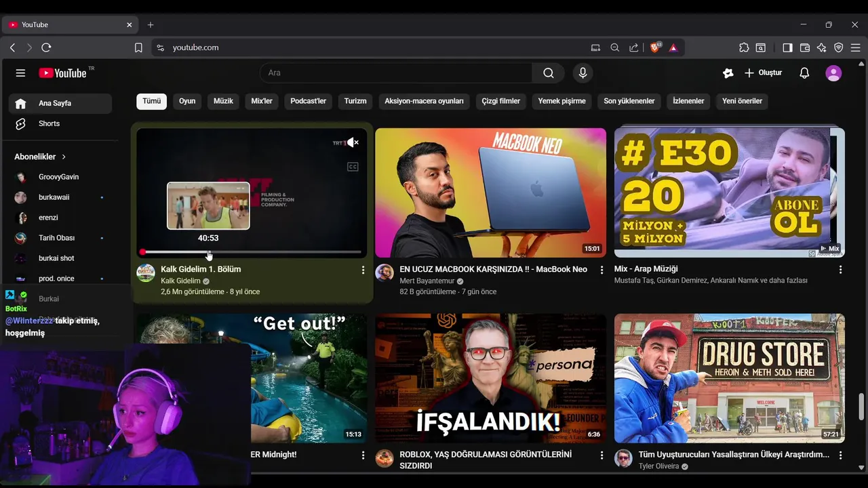Image resolution: width=868 pixels, height=488 pixels.
Task: Click the Mert Bayantemur channel name
Action: coord(429,281)
